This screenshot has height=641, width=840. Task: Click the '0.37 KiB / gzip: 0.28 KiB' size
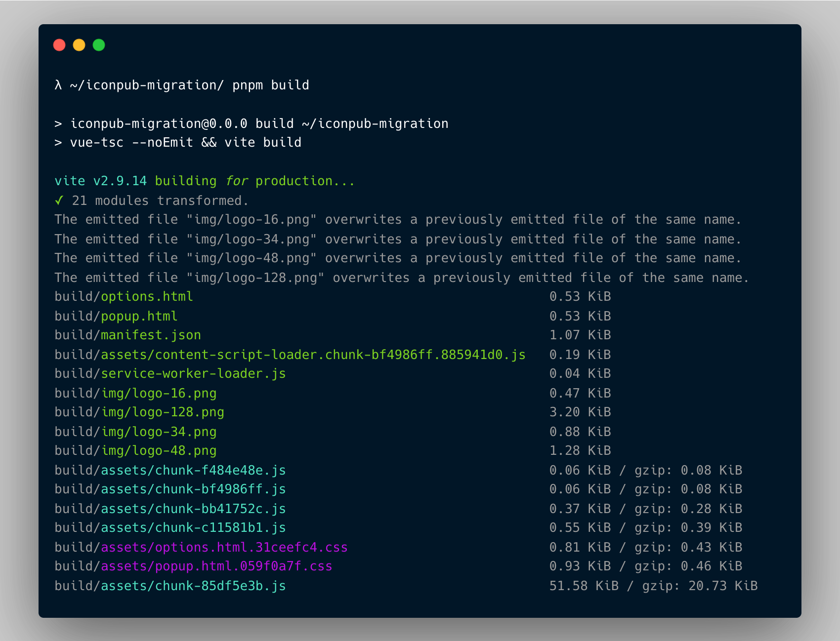pyautogui.click(x=646, y=509)
